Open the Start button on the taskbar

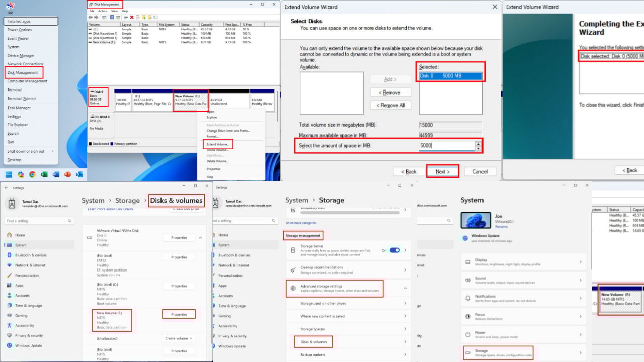pos(9,175)
